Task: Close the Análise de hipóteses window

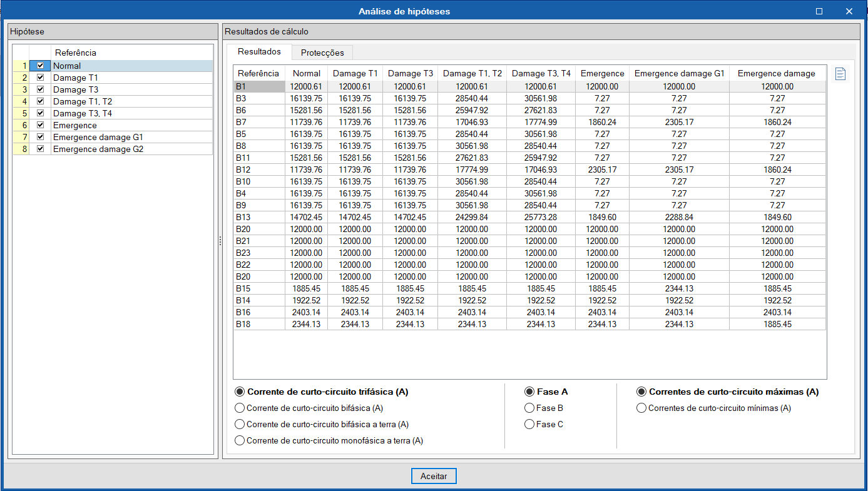Action: pos(849,11)
